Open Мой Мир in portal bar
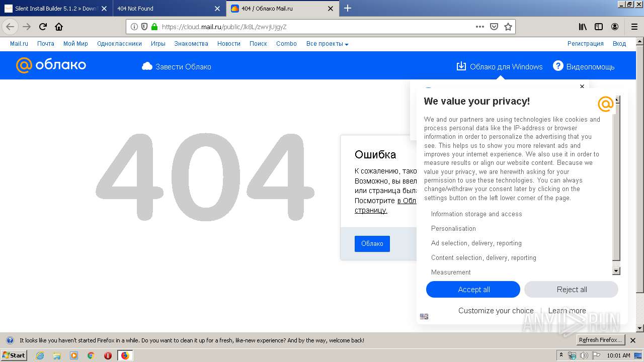Viewport: 644px width, 362px height. 75,44
